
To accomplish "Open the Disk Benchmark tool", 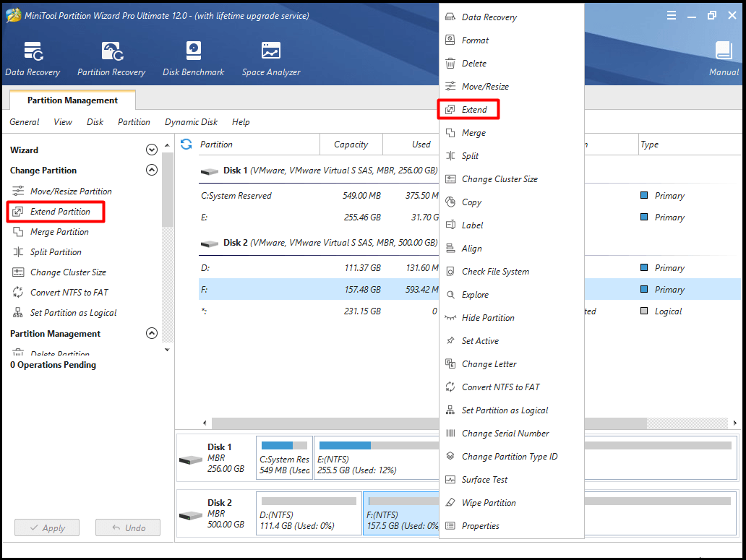I will [193, 59].
